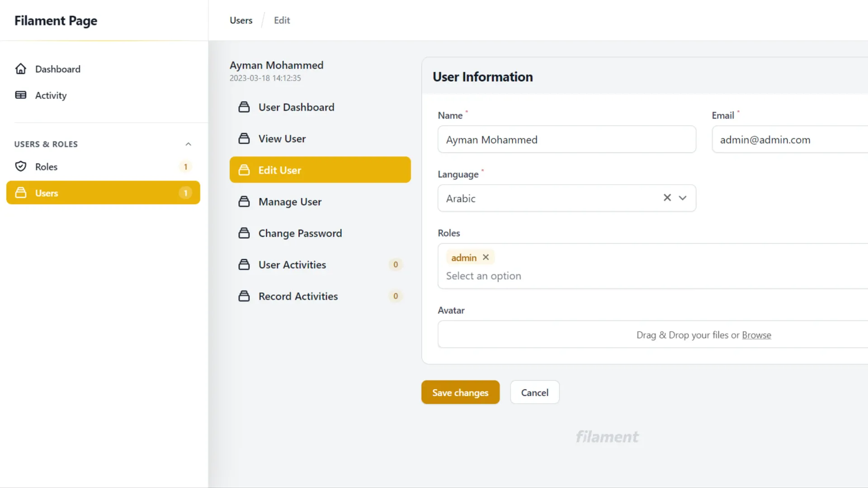Click the Users lock icon in sidebar

click(x=21, y=192)
